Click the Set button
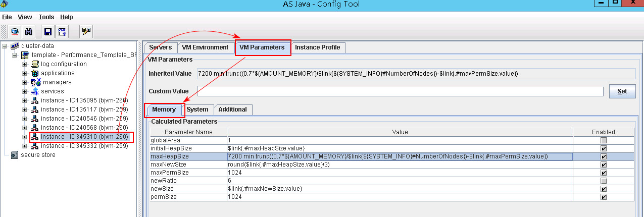This screenshot has height=217, width=644. (622, 91)
